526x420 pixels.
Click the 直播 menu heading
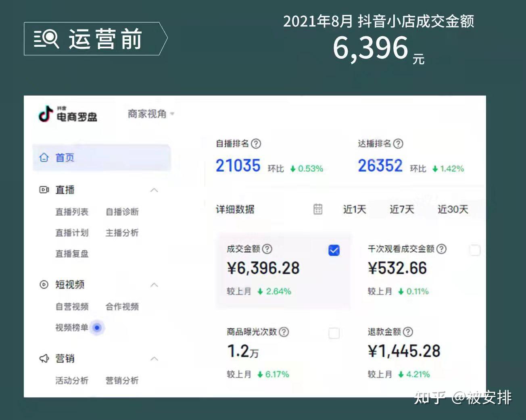click(65, 190)
